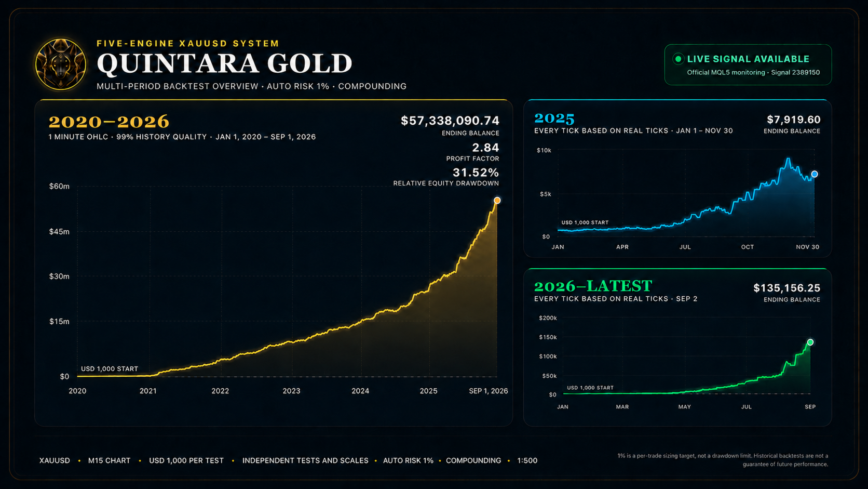
Task: Click the $135,156.25 ending balance
Action: coord(787,288)
